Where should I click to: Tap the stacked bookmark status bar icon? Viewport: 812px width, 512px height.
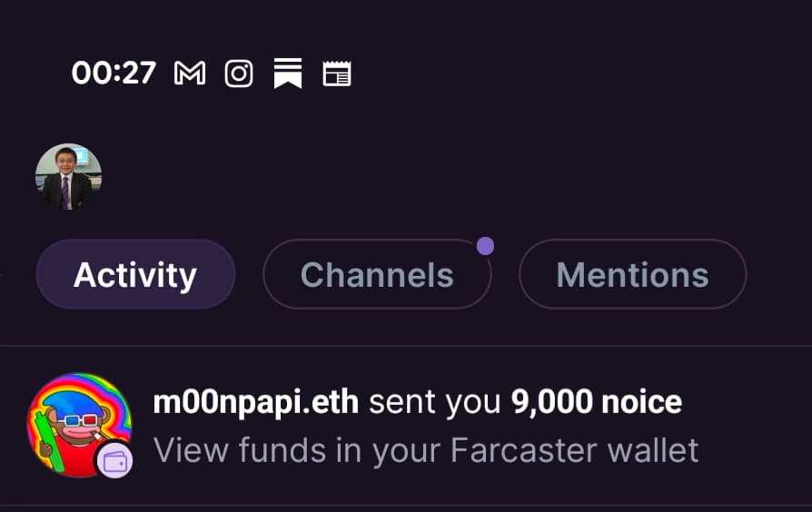(x=288, y=74)
